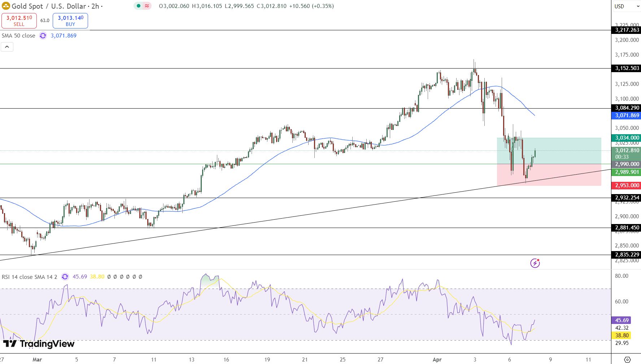Click the purple RSI axis label 45.69
The image size is (641, 364).
tap(621, 320)
